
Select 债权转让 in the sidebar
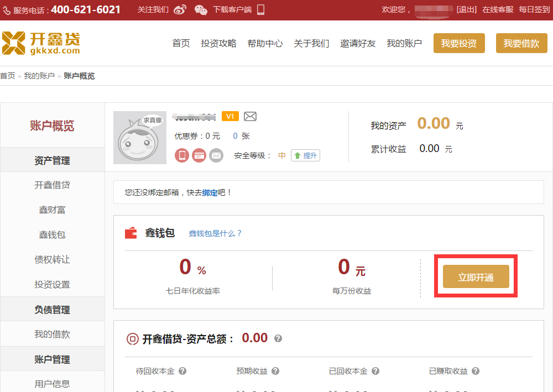click(52, 259)
